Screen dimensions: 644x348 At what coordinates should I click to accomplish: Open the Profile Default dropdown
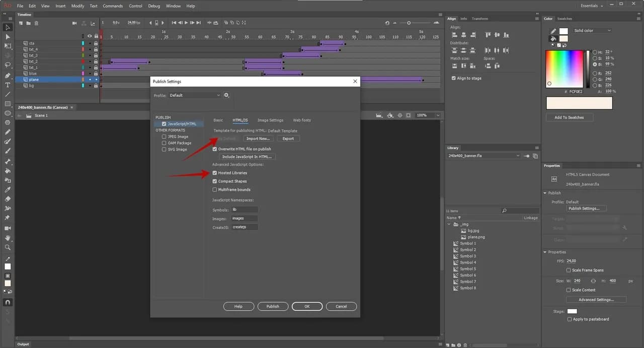point(195,95)
